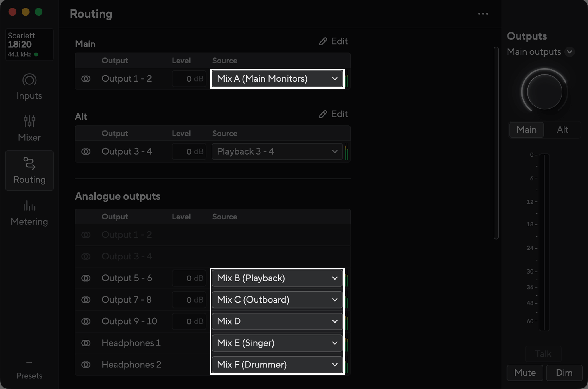Open Mix C (Outboard) source dropdown
The width and height of the screenshot is (588, 389).
pyautogui.click(x=277, y=300)
